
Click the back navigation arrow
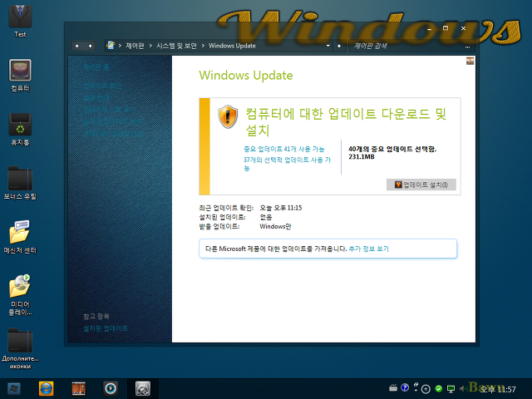77,46
